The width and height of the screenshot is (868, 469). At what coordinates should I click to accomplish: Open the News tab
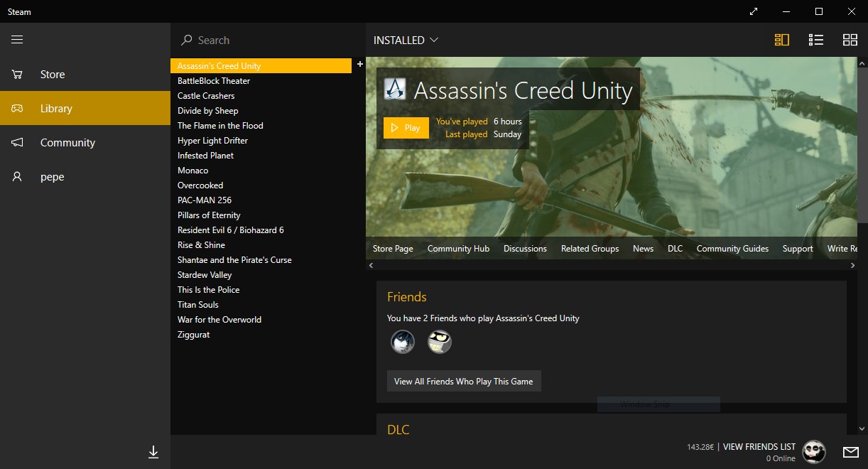pos(643,249)
